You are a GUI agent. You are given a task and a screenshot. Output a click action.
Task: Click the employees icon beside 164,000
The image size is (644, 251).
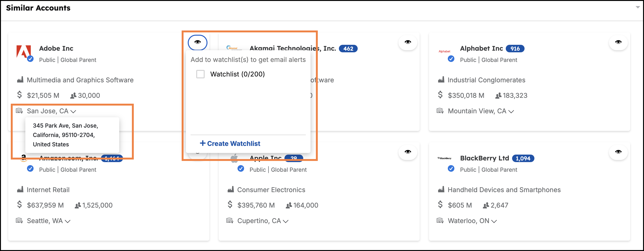click(x=289, y=205)
